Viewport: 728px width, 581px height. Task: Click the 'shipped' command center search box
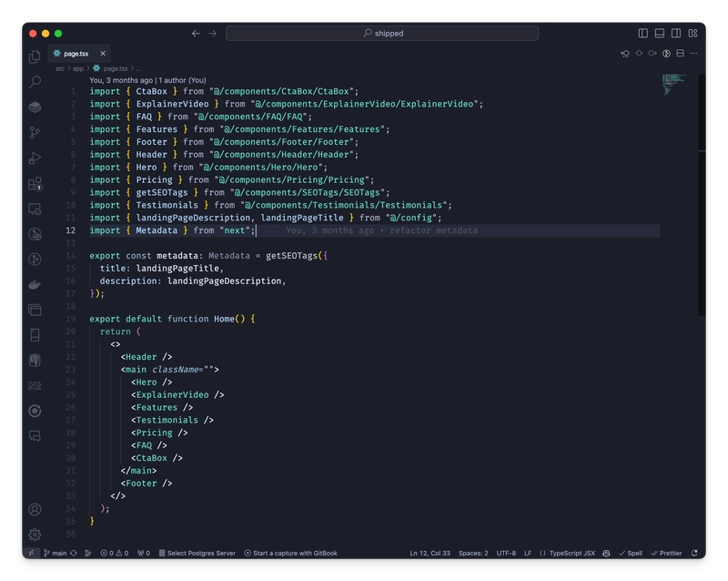tap(382, 34)
